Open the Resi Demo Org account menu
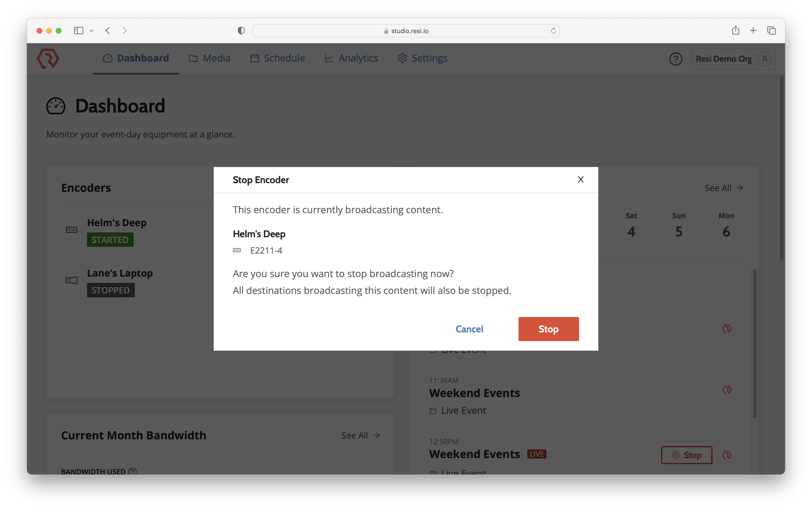The image size is (812, 510). point(733,59)
